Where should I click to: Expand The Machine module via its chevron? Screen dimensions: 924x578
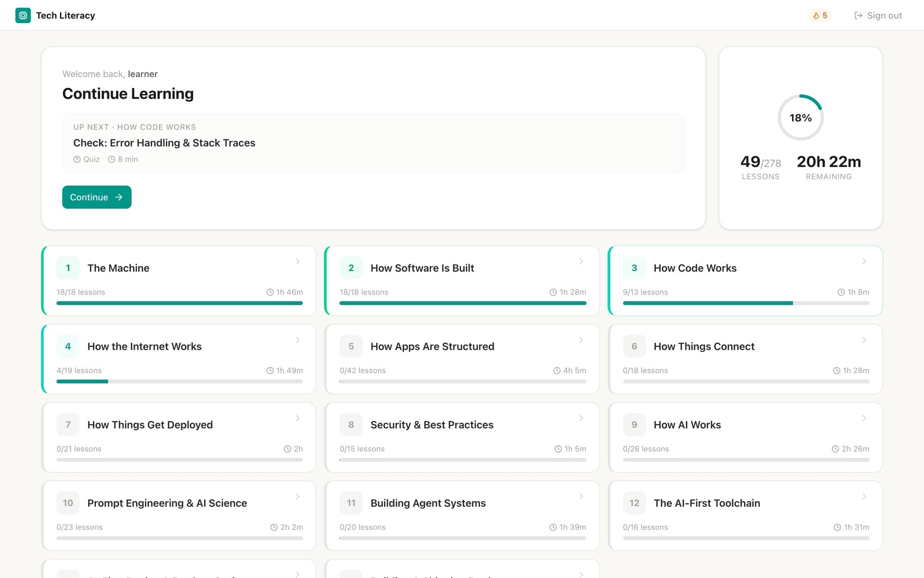point(298,262)
